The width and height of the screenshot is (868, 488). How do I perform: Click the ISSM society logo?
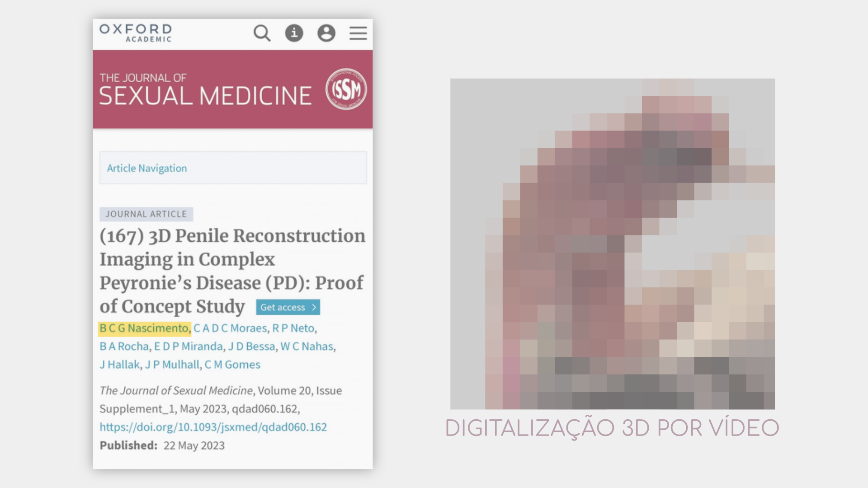point(346,89)
